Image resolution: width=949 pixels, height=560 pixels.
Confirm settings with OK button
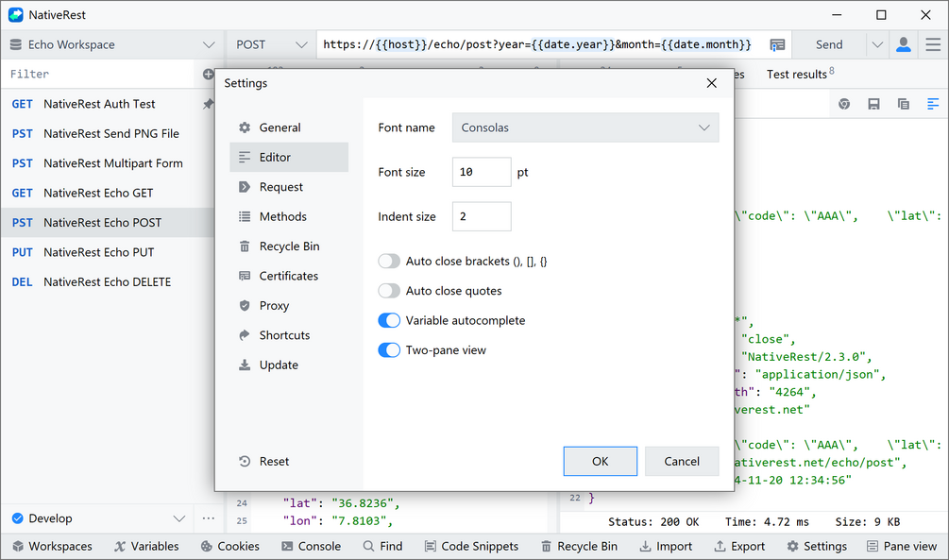[x=600, y=462]
